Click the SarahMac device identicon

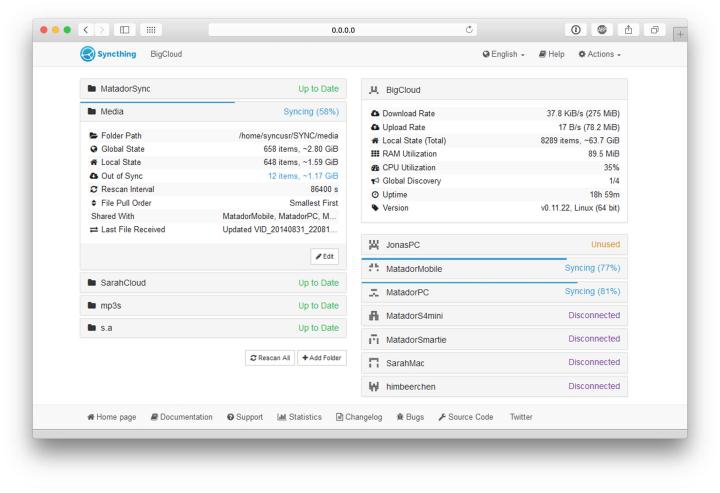click(x=374, y=363)
